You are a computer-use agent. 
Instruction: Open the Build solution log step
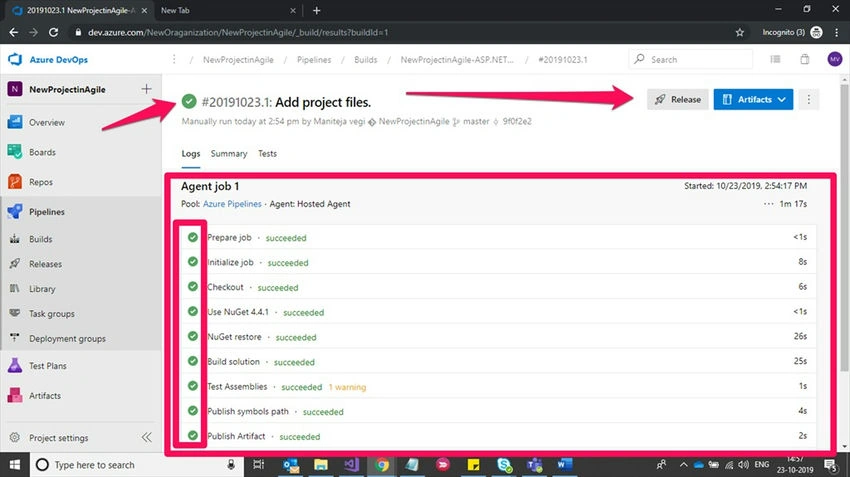pyautogui.click(x=498, y=362)
